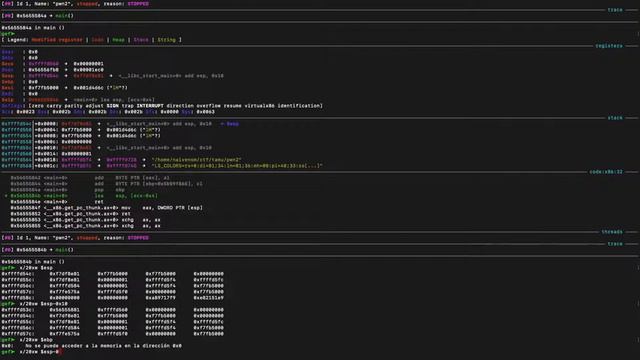Click the '0x5655584a in main ()' line
Image resolution: width=640 pixels, height=360 pixels.
tap(33, 28)
